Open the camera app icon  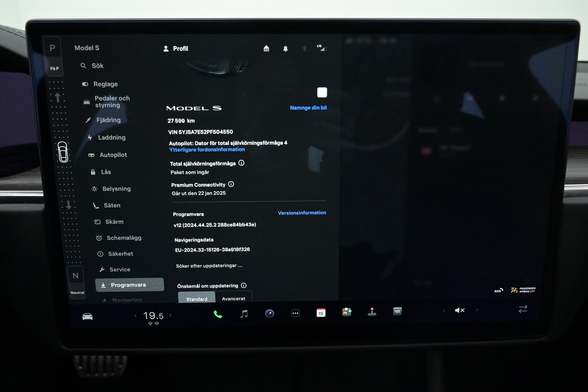[270, 313]
